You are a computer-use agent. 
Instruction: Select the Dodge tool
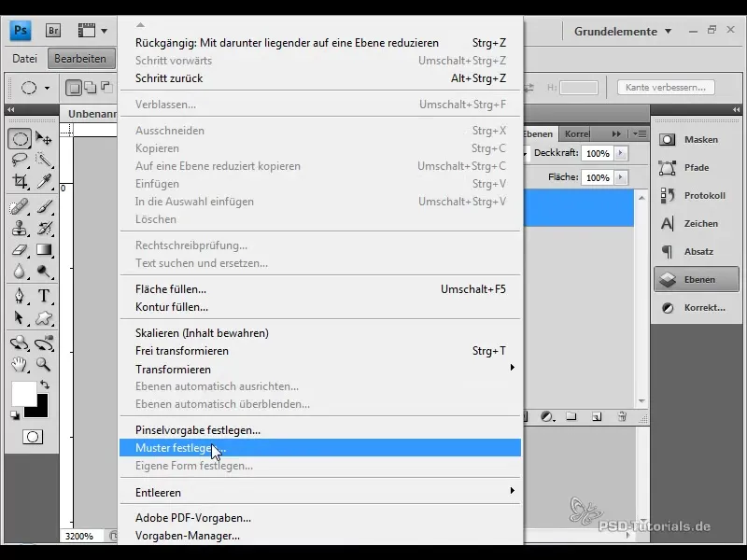pos(44,272)
